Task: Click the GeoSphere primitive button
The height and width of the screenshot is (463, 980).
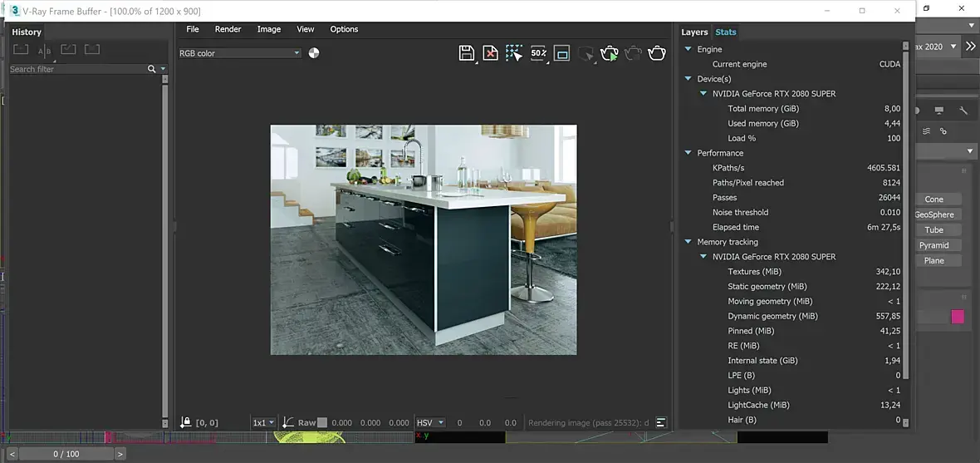Action: [934, 214]
